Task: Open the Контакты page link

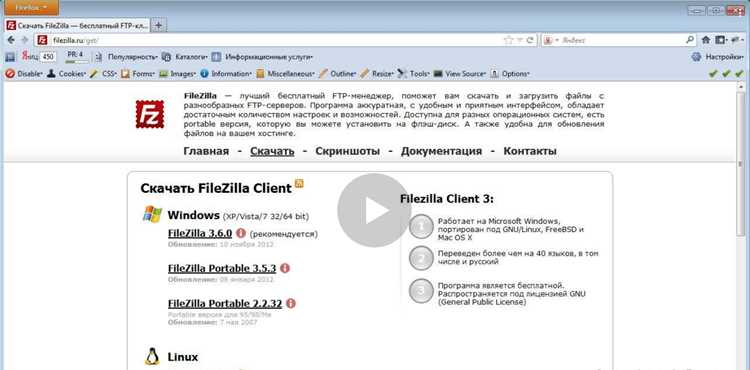Action: point(530,151)
